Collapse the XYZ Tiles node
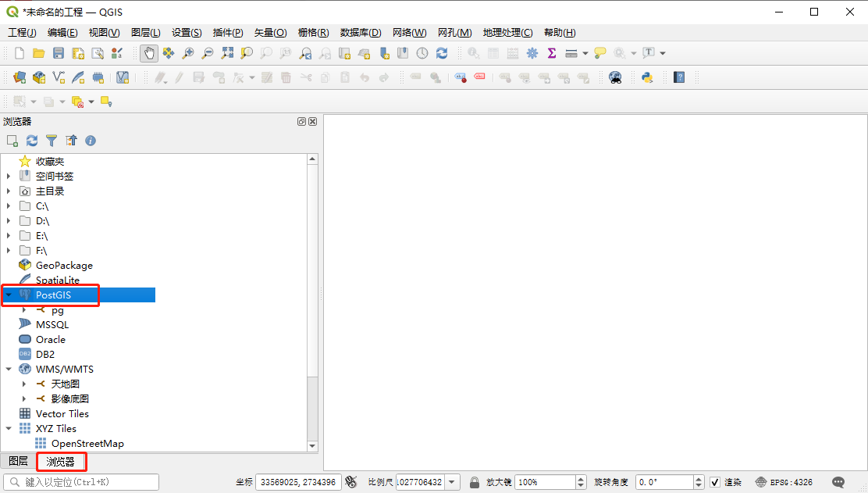This screenshot has width=868, height=493. tap(9, 428)
